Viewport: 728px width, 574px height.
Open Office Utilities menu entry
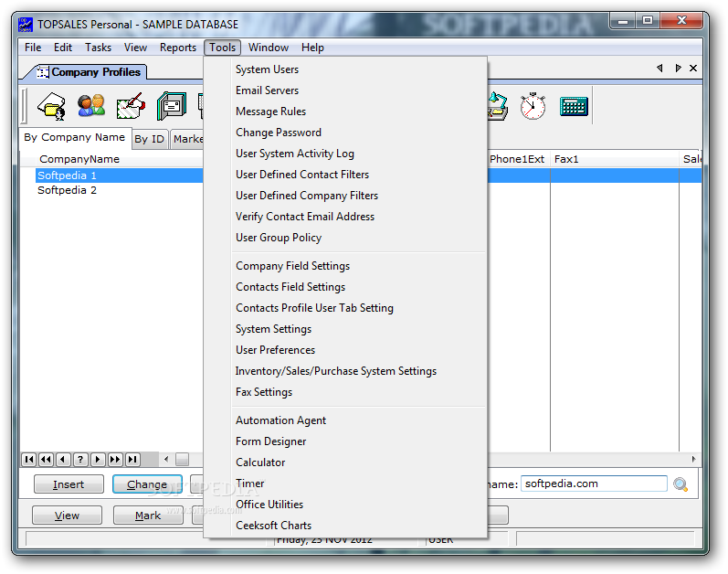point(346,505)
